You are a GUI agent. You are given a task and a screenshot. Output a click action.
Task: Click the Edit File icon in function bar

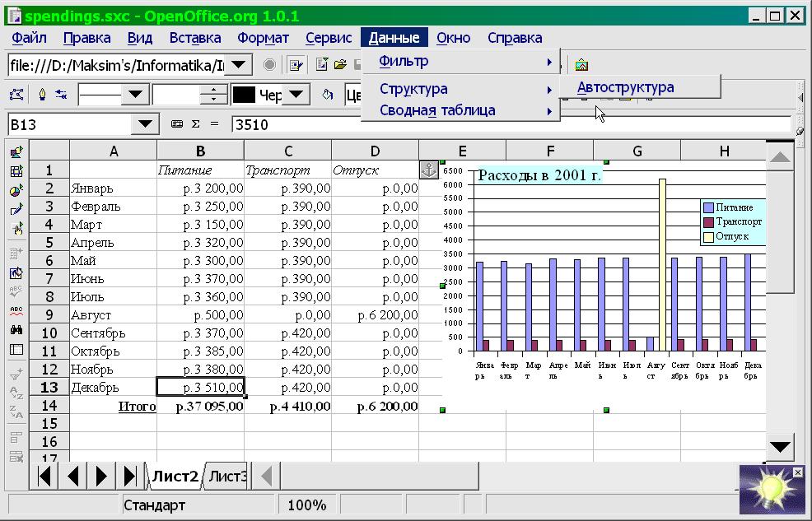[x=294, y=64]
